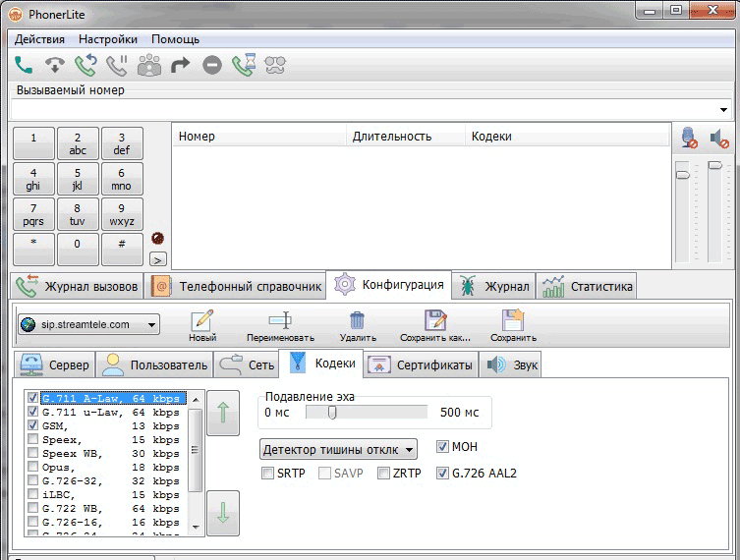Click the echo suppression slider
The width and height of the screenshot is (740, 560).
point(330,413)
